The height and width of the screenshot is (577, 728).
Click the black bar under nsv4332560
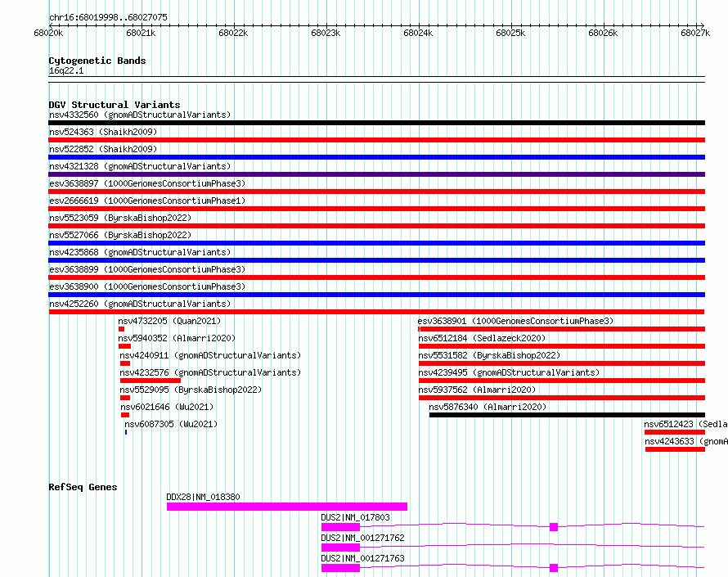376,123
